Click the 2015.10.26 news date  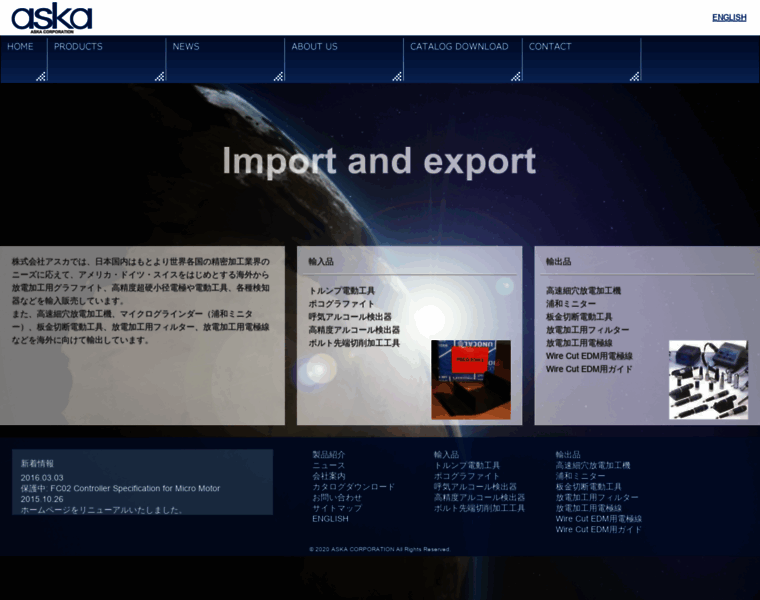tap(42, 499)
